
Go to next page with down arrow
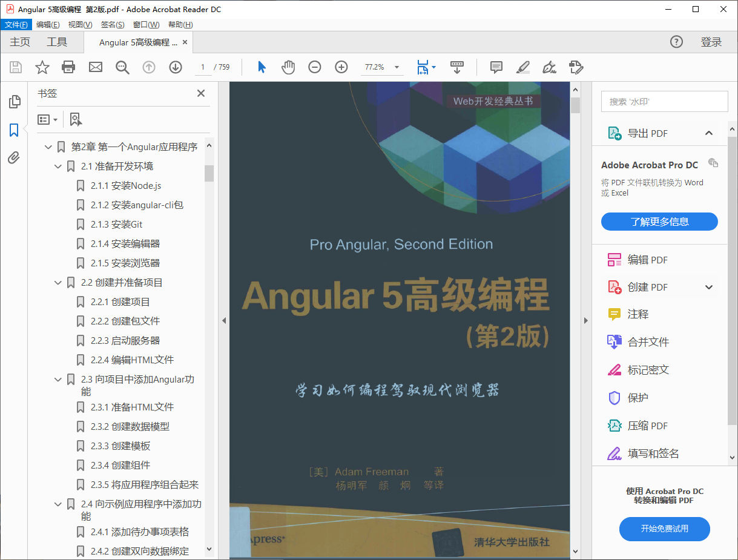(x=176, y=67)
